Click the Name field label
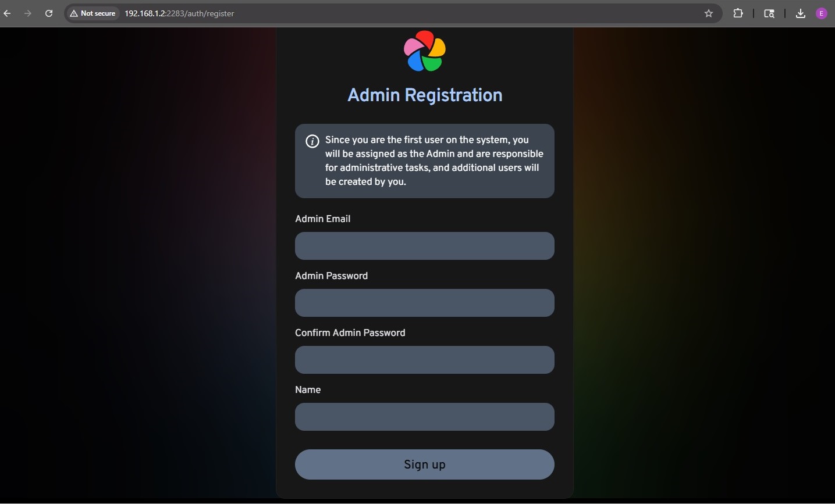 tap(308, 389)
